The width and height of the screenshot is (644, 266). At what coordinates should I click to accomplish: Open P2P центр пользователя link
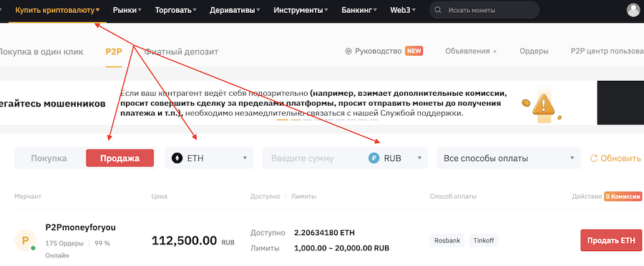608,51
